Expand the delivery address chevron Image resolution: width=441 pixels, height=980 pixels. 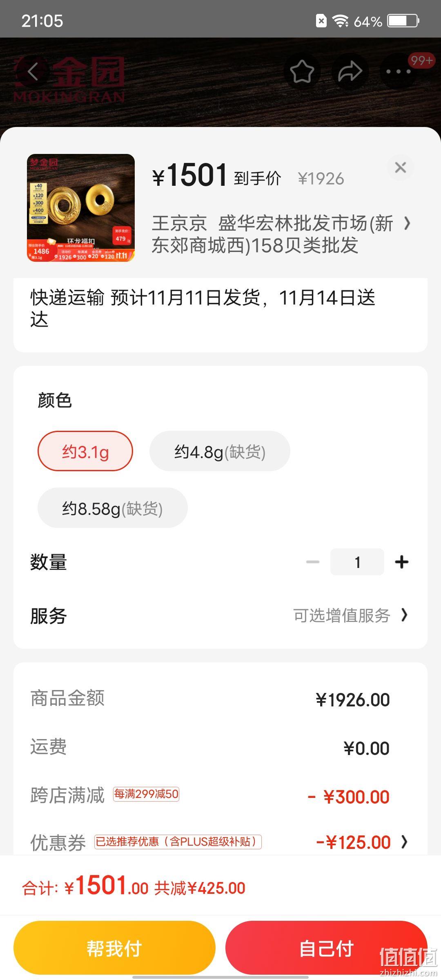(407, 223)
